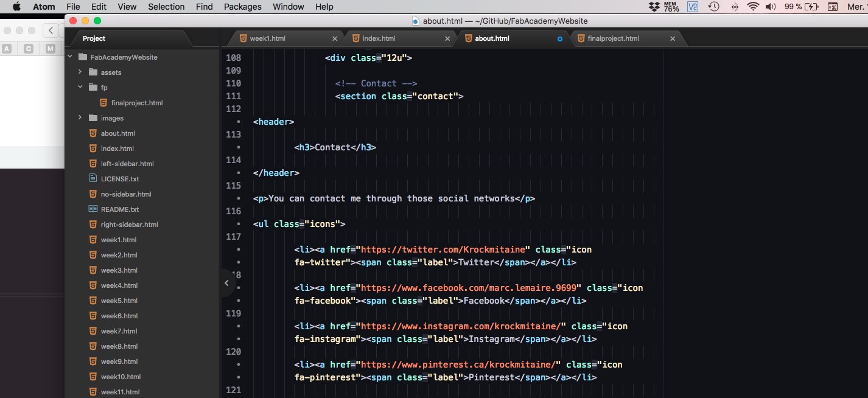Open week3.html in the tree

119,270
